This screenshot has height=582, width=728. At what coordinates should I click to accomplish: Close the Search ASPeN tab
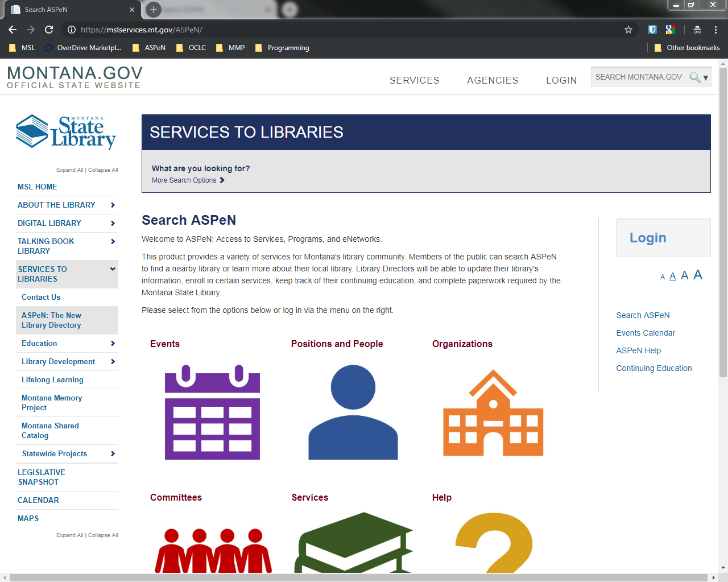(x=132, y=10)
